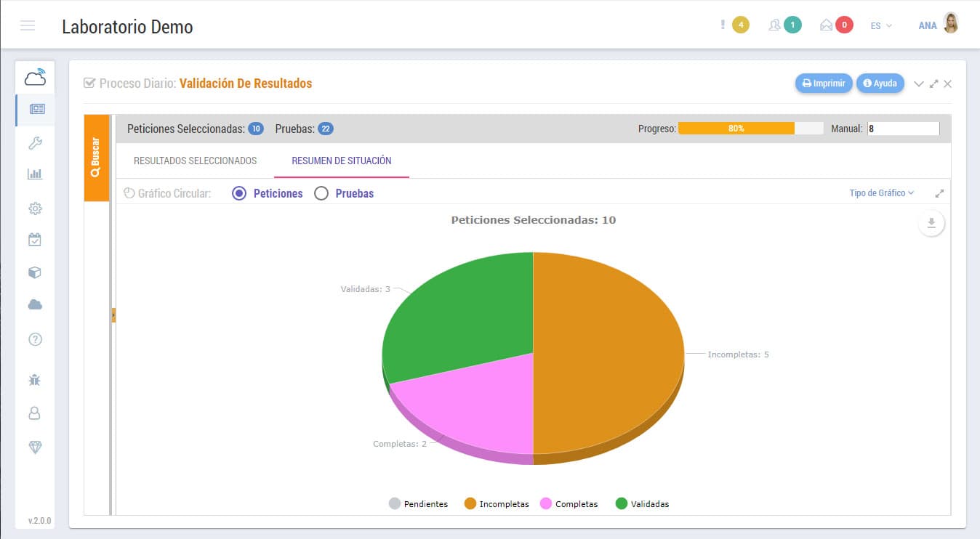The width and height of the screenshot is (980, 539).
Task: Open the ES language dropdown
Action: click(880, 26)
